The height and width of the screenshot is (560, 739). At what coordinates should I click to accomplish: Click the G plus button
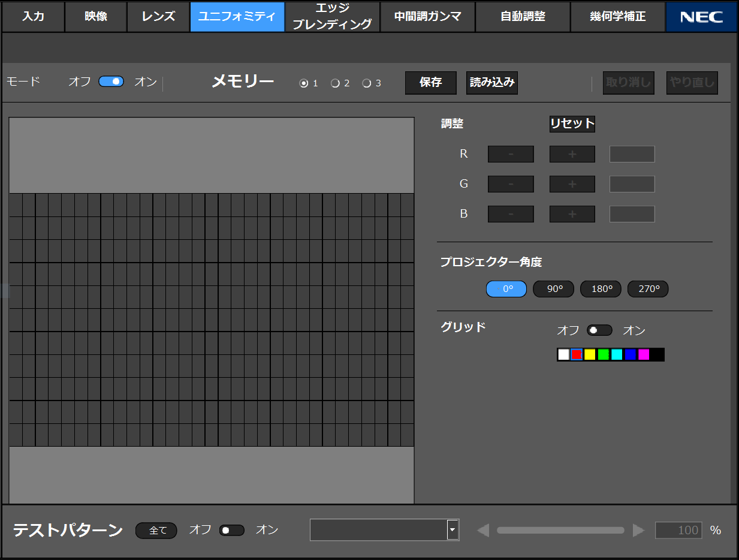(x=572, y=184)
